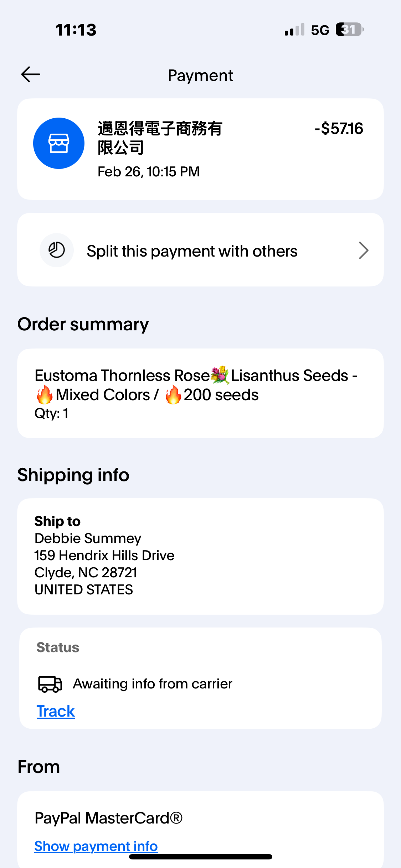Tap the PayPal MasterCard funding source
The image size is (401, 868).
click(108, 818)
